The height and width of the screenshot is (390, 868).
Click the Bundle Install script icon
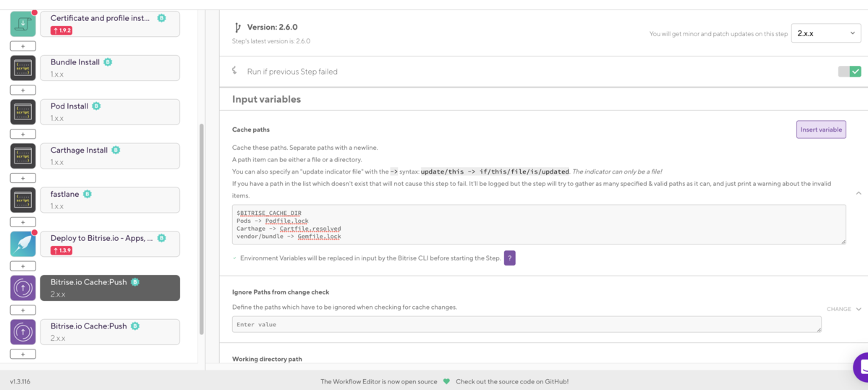click(x=23, y=68)
